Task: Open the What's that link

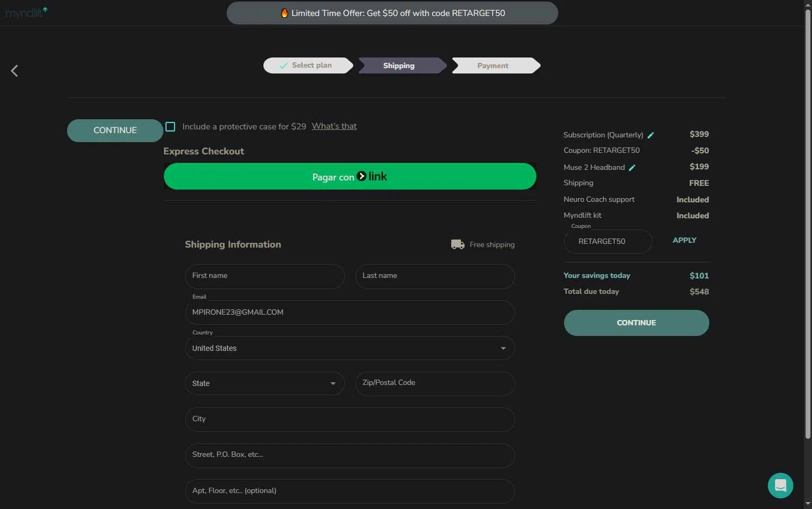Action: (x=334, y=126)
